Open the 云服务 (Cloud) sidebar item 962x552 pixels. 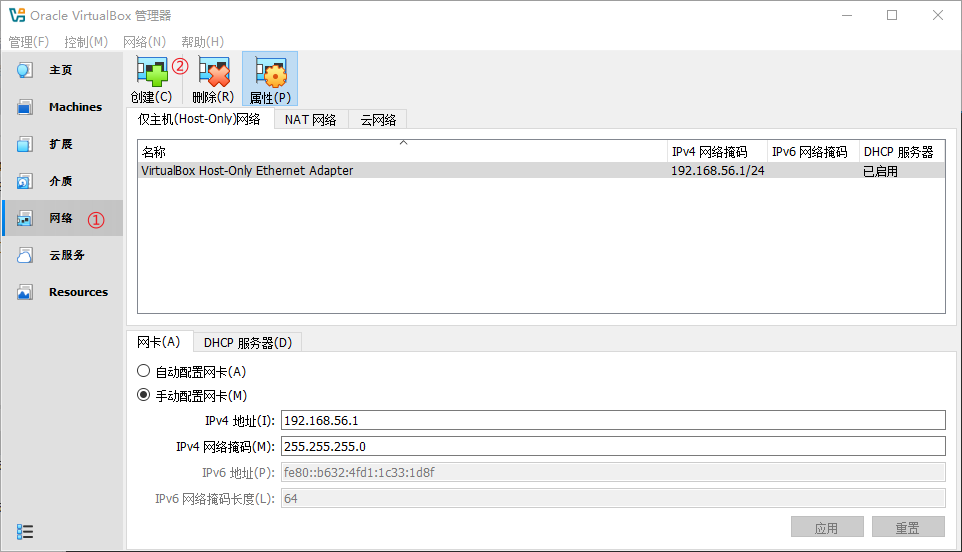(62, 255)
